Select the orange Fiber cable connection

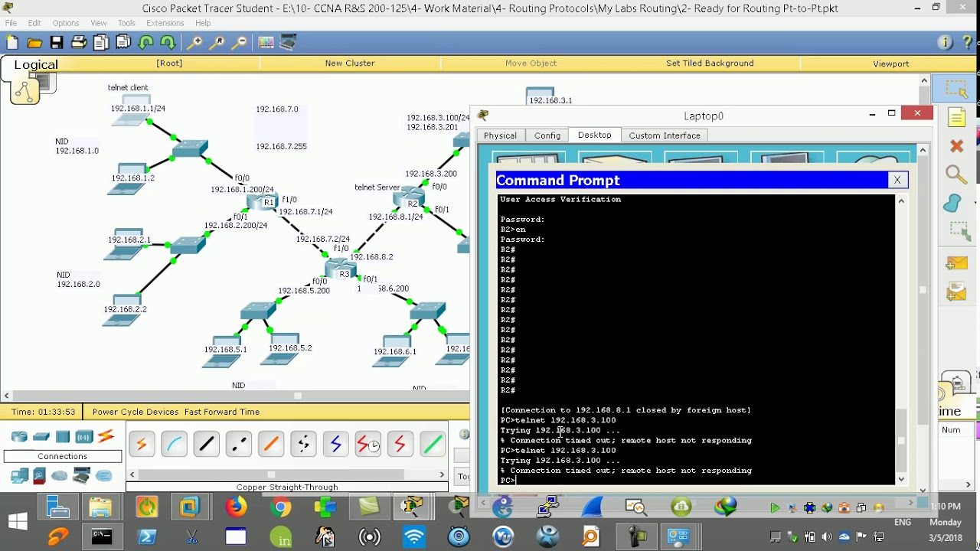pyautogui.click(x=270, y=444)
